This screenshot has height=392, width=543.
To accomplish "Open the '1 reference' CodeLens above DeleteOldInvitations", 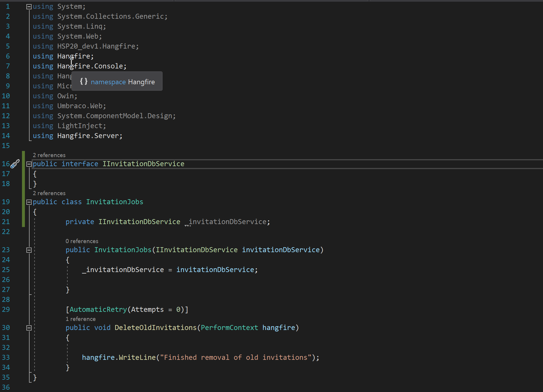I will 81,319.
